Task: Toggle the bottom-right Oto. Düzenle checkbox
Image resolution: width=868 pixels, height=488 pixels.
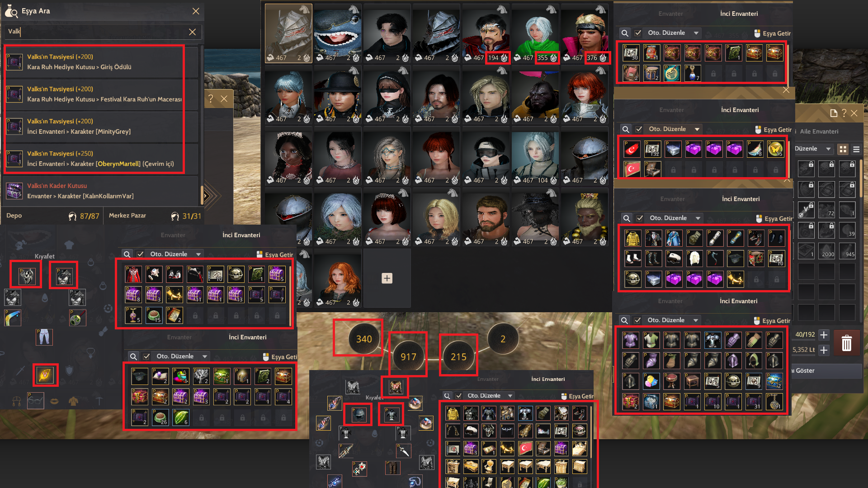Action: click(x=637, y=320)
